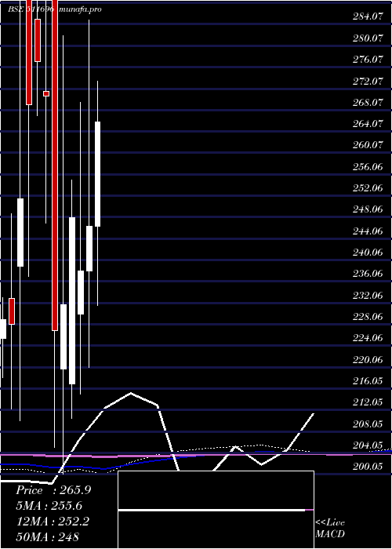Click the 208.05 price axis label
The image size is (392, 549).
[368, 424]
